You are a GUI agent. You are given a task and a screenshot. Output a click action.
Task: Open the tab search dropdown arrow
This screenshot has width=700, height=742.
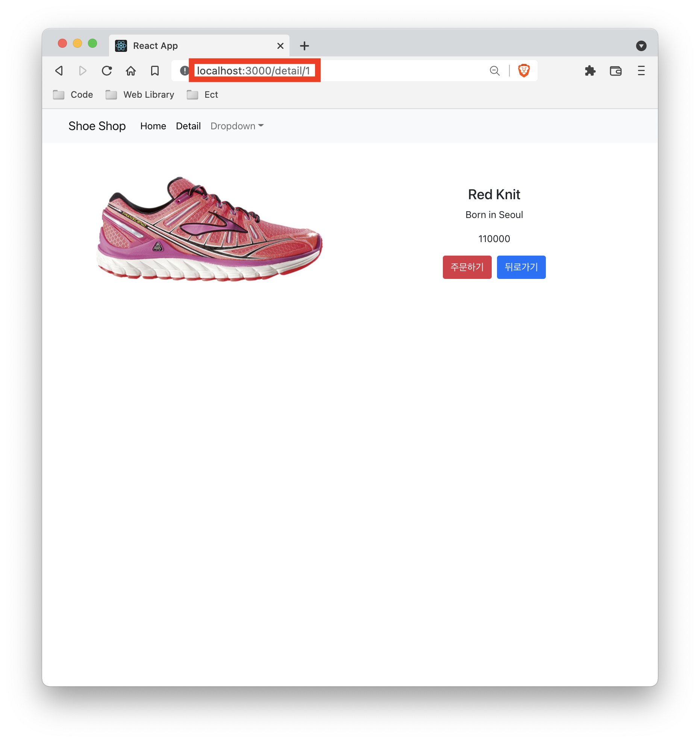tap(641, 46)
